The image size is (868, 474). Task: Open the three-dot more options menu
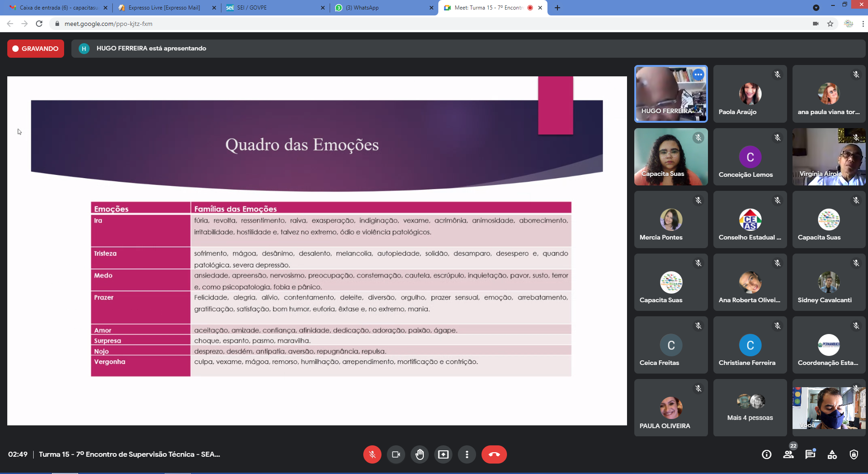tap(467, 454)
